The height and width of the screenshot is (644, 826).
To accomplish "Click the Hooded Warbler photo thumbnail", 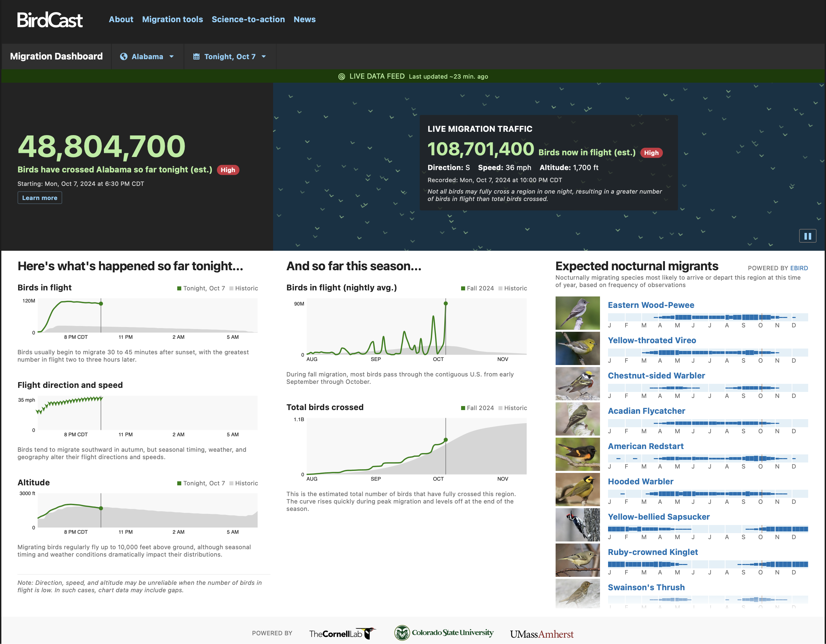I will [577, 489].
